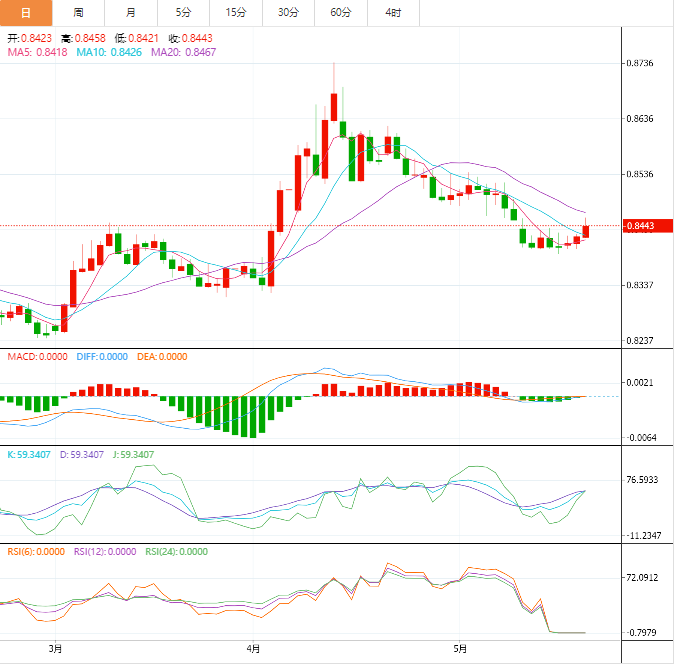The width and height of the screenshot is (676, 667).
Task: Click the D:59.3407 KDJ label
Action: tap(82, 455)
